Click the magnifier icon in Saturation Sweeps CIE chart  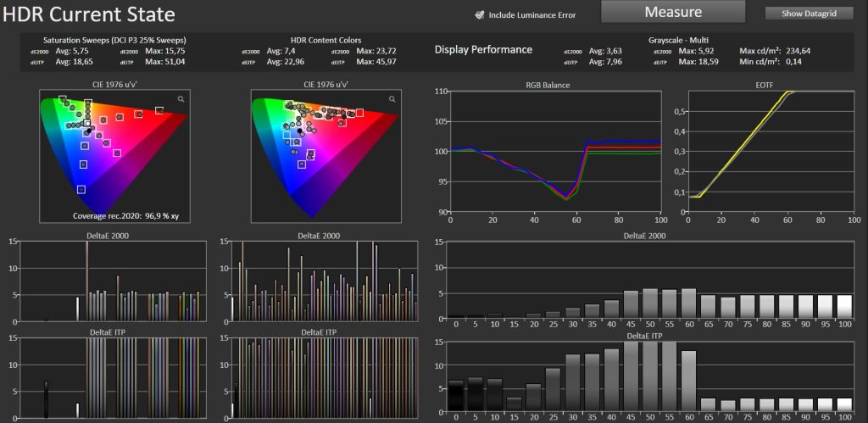(x=181, y=98)
